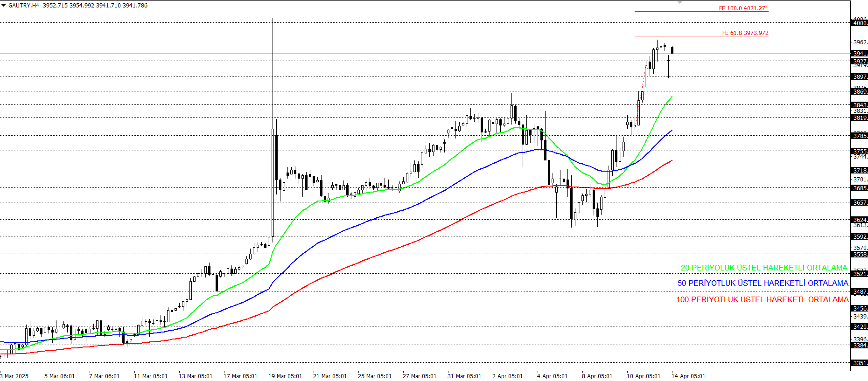Click the 3962 value on the price scale
Image resolution: width=868 pixels, height=381 pixels.
point(860,42)
